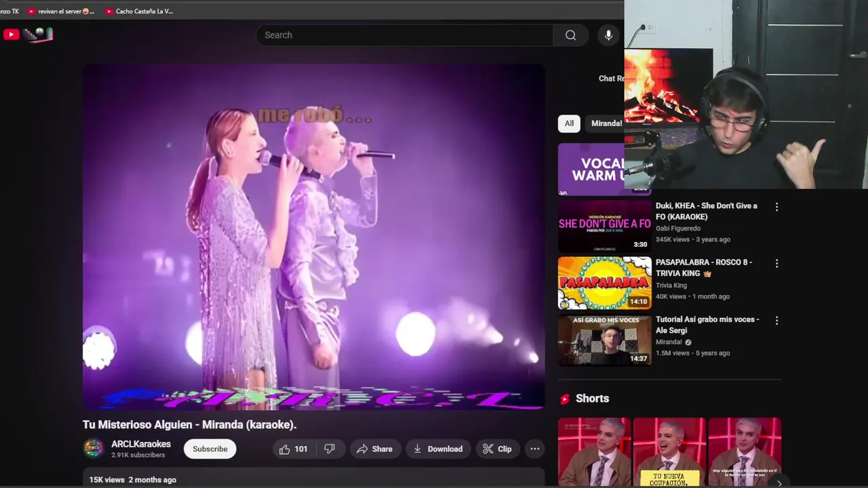Like the video with thumbs up
This screenshot has width=868, height=488.
point(293,449)
